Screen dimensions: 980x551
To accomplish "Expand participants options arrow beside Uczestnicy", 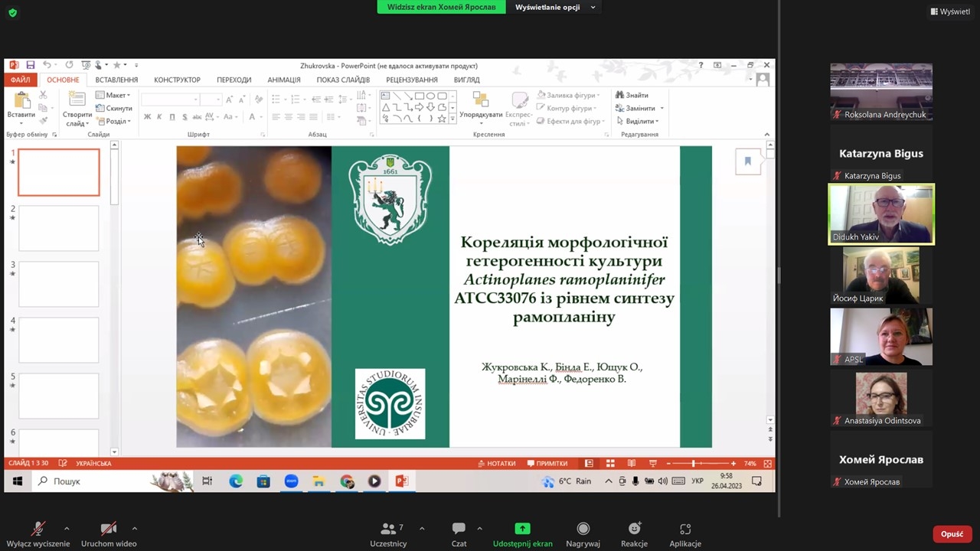I will click(422, 528).
